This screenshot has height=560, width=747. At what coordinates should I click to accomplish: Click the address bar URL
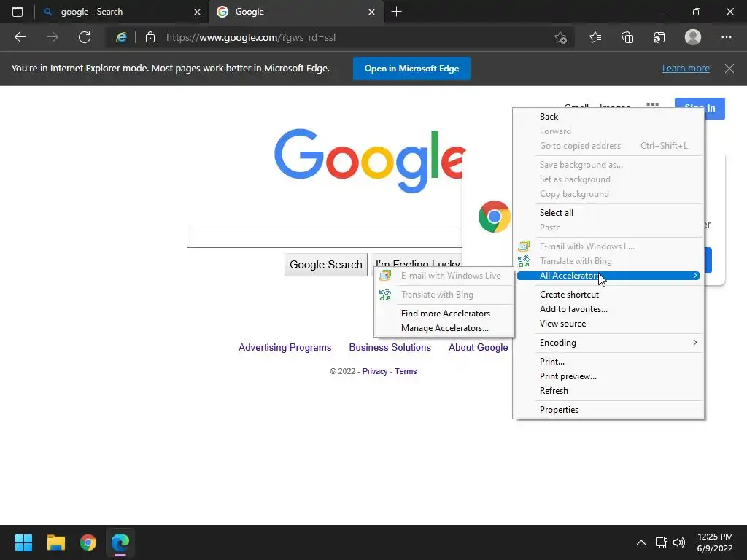[x=251, y=37]
